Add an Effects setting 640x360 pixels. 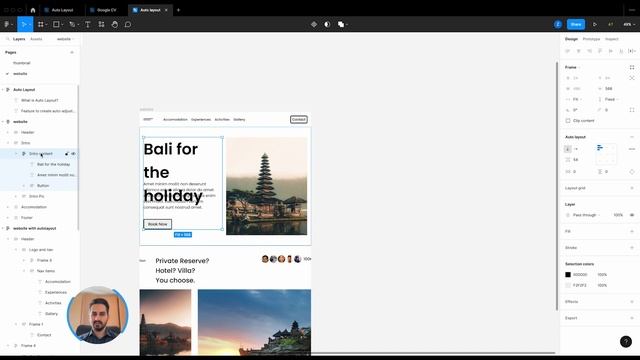coord(632,302)
